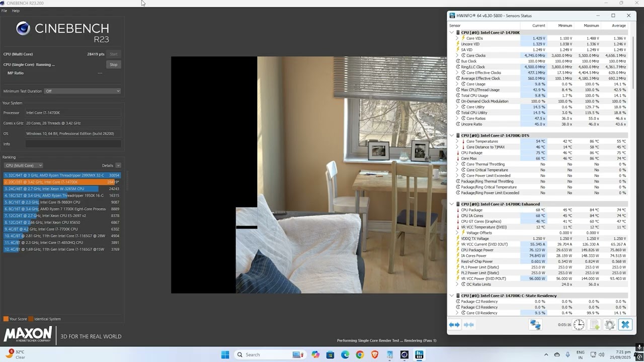The height and width of the screenshot is (362, 644).
Task: Select AMD Ryzen Threadripper 2990WX ranking bar
Action: (62, 175)
